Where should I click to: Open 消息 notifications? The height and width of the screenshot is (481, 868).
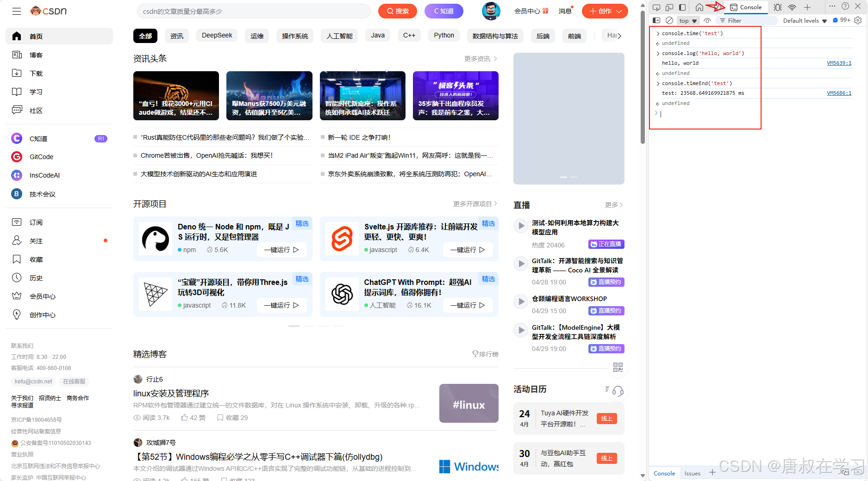[x=565, y=11]
